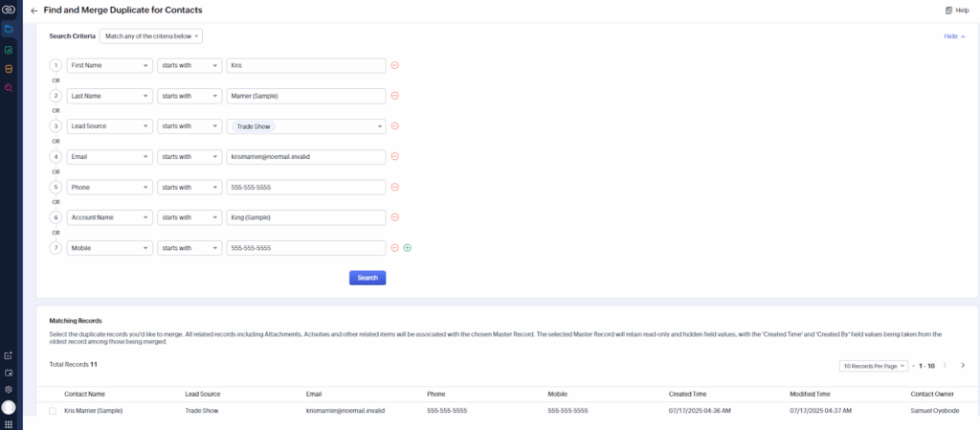Screen dimensions: 980x430
Task: Go to the next page of records
Action: point(963,366)
